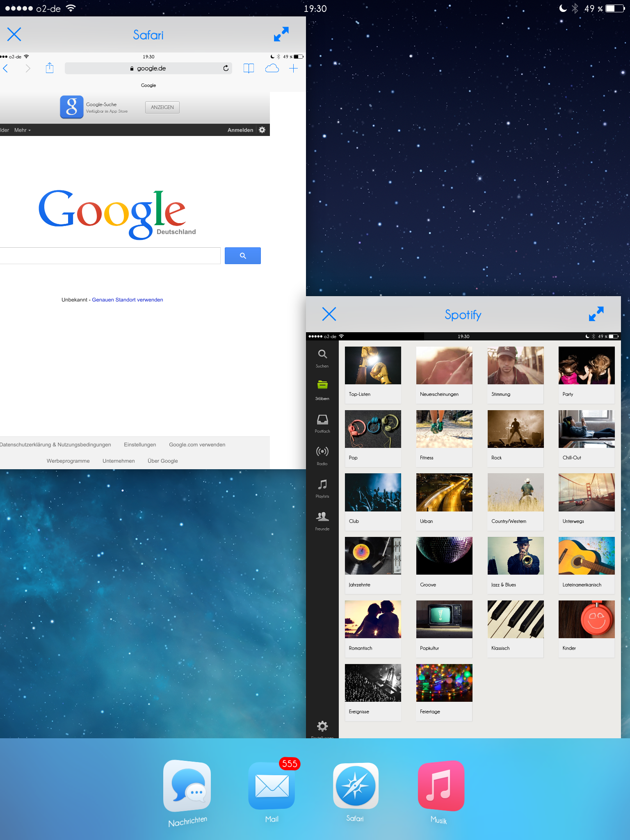Open the Top-Listen category thumbnail

pyautogui.click(x=373, y=365)
